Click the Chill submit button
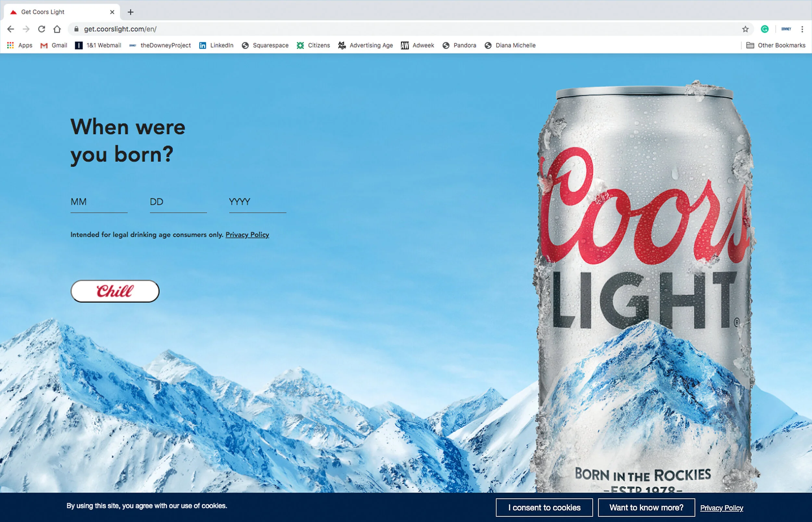 [115, 291]
